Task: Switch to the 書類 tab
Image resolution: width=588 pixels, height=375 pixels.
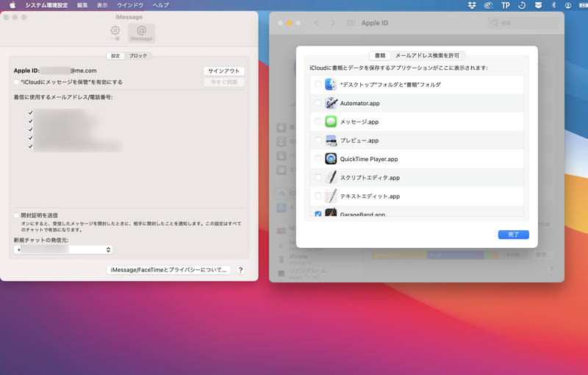Action: pyautogui.click(x=380, y=55)
